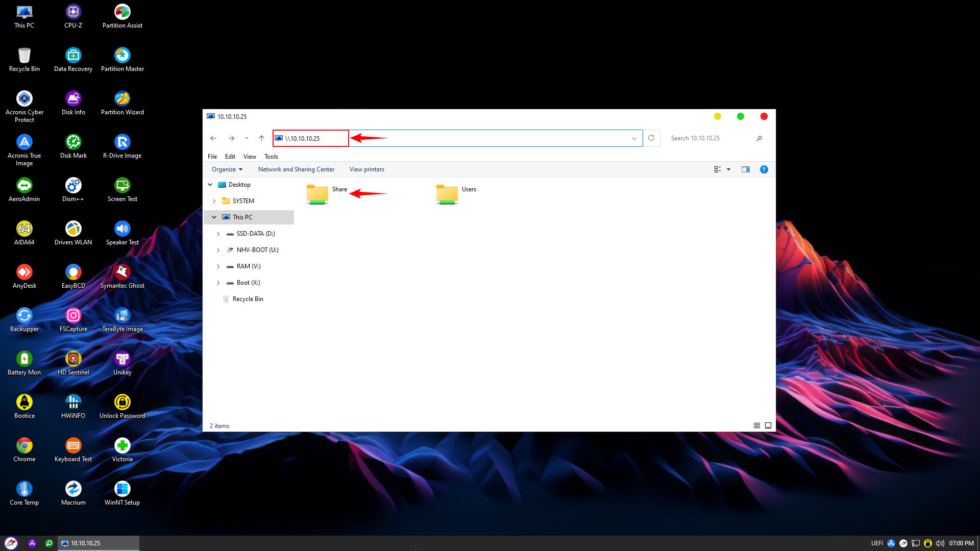Click the Back navigation arrow
This screenshot has width=980, height=551.
coord(213,138)
